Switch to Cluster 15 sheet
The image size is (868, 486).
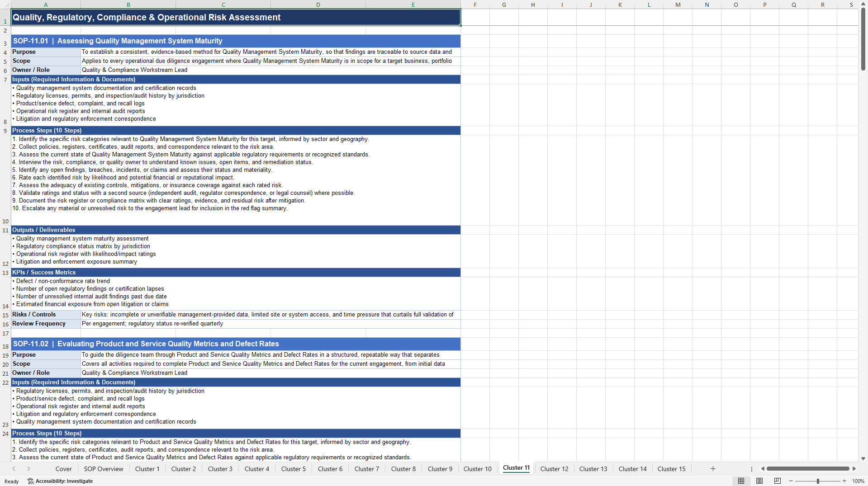672,469
